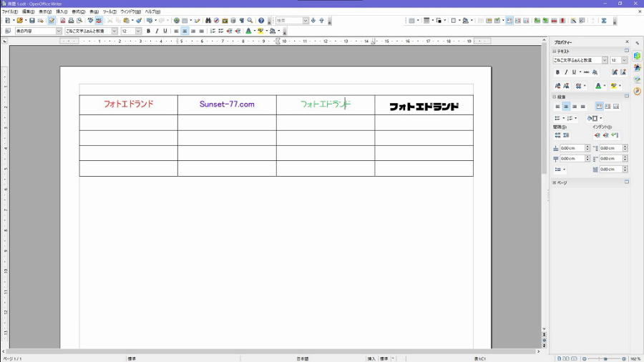Open the 編集 menu
The height and width of the screenshot is (362, 644).
point(29,11)
